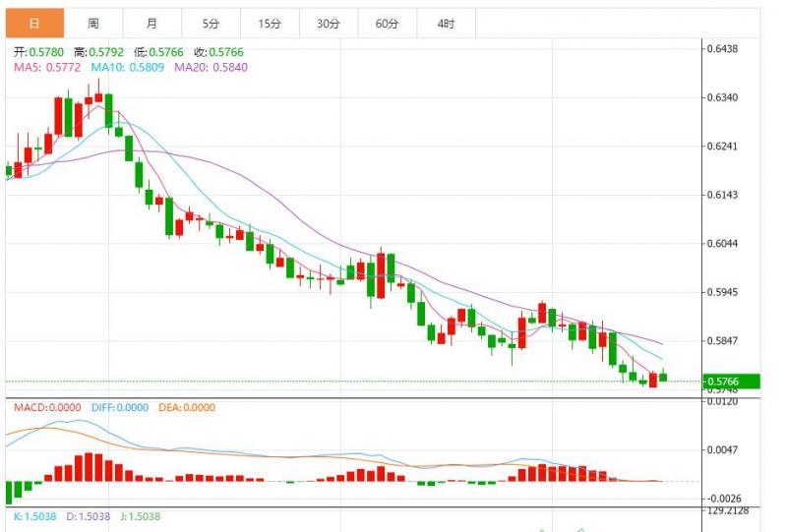Click the 0.5945 price axis label

[x=722, y=292]
